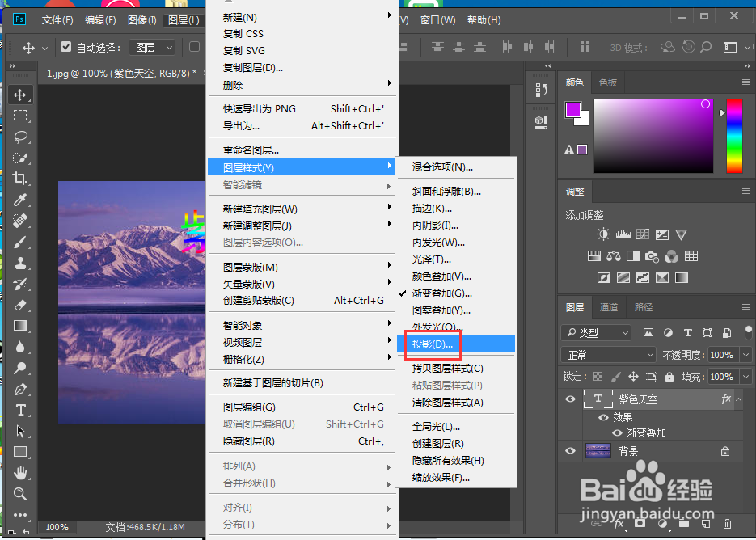Open the 图层 auto-select dropdown
This screenshot has height=540, width=756.
point(152,47)
